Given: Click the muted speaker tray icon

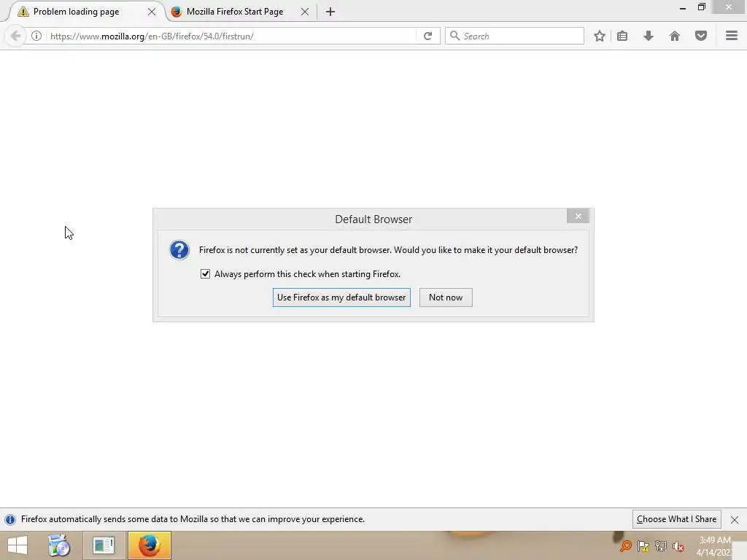Looking at the screenshot, I should [x=678, y=546].
